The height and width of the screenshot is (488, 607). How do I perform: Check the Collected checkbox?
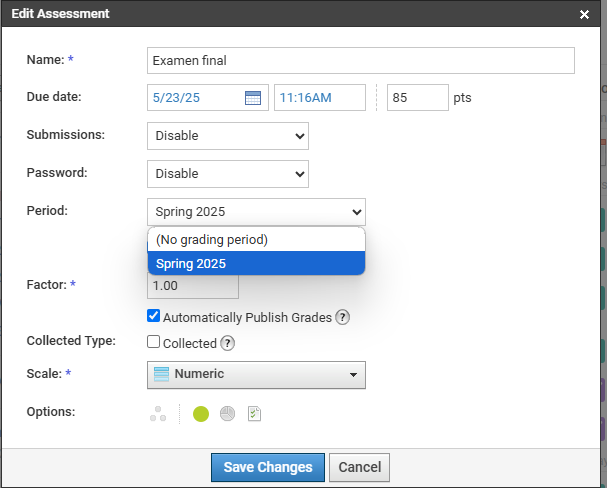click(154, 342)
